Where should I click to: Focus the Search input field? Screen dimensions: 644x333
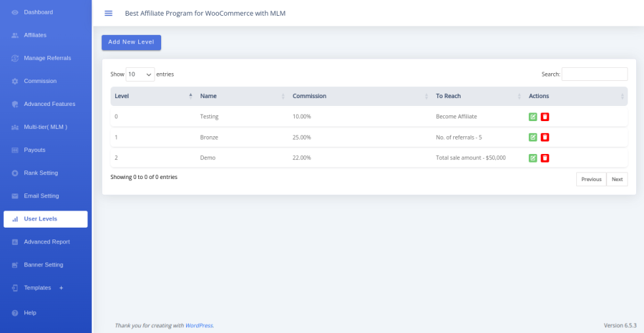[594, 74]
